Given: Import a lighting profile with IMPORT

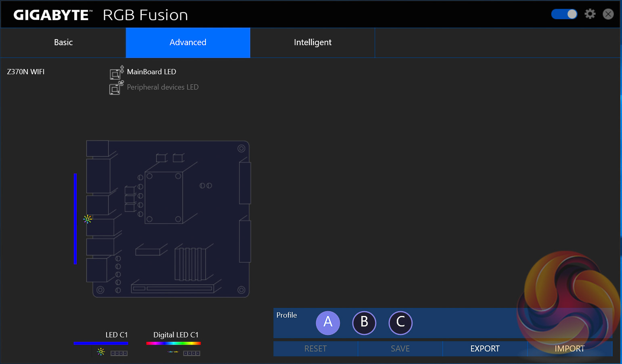Looking at the screenshot, I should click(570, 349).
